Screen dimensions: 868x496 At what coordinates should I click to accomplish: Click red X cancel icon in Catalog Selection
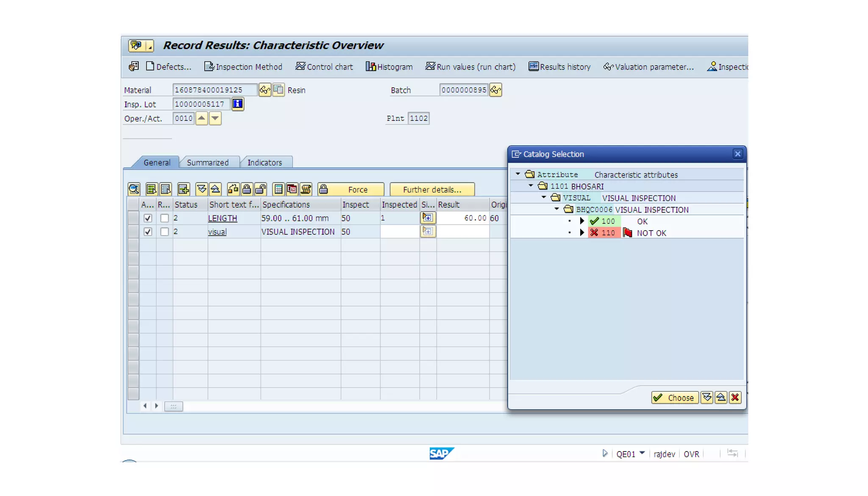point(735,398)
